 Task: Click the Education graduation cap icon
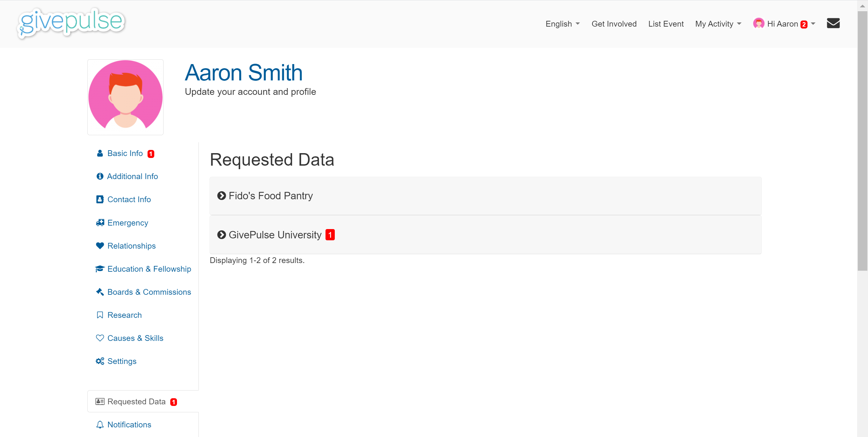coord(100,269)
